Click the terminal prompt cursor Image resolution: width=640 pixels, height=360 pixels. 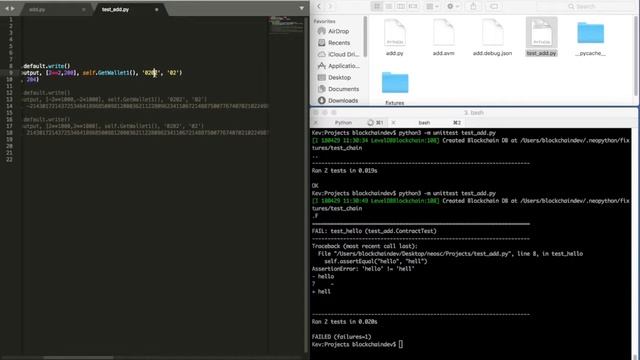click(401, 344)
